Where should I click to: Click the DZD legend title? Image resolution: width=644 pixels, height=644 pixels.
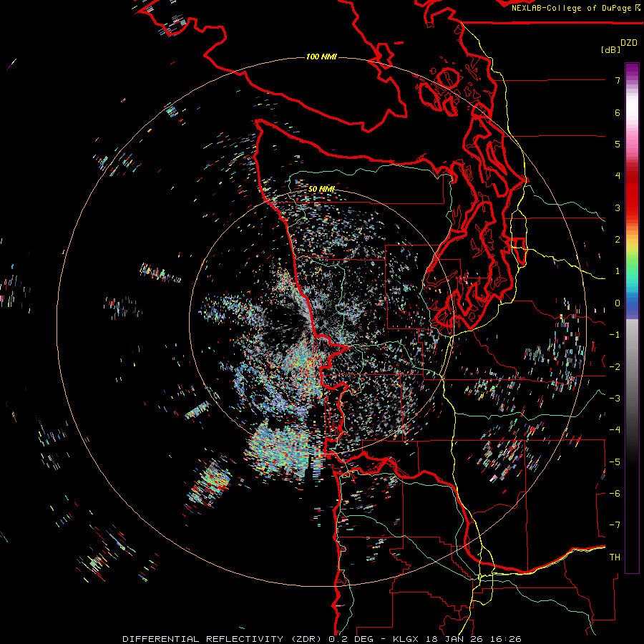pos(629,43)
